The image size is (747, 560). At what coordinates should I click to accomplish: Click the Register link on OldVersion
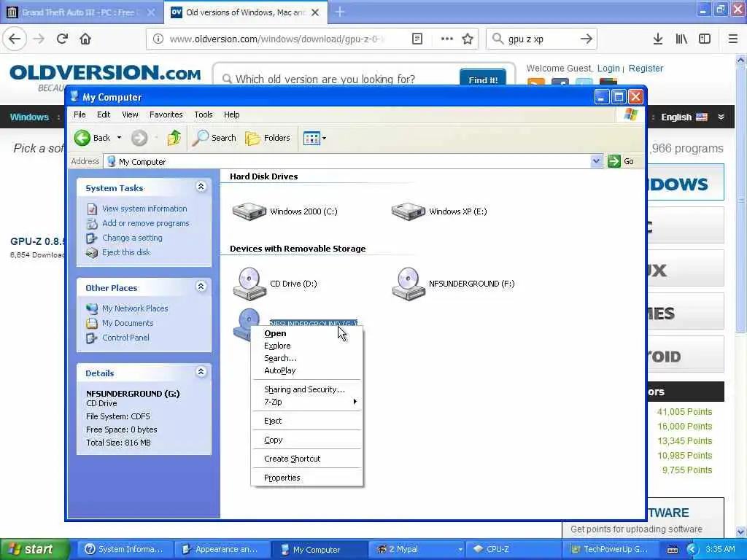point(646,68)
